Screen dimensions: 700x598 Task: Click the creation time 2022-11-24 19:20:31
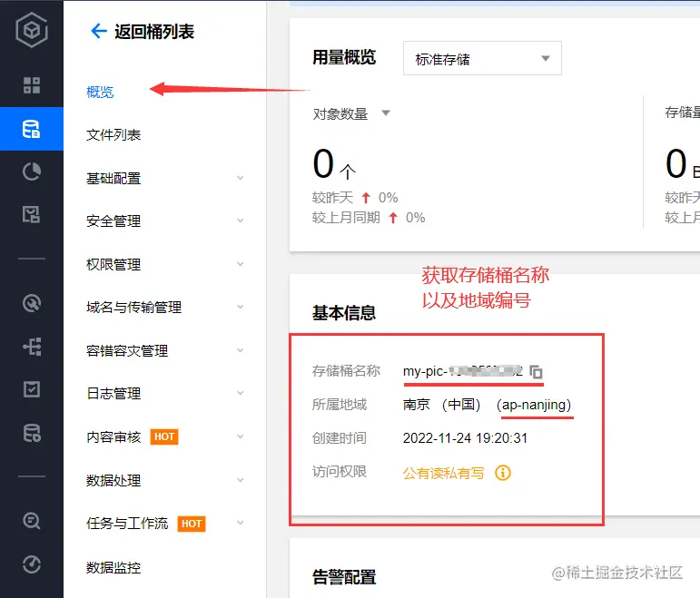(465, 438)
